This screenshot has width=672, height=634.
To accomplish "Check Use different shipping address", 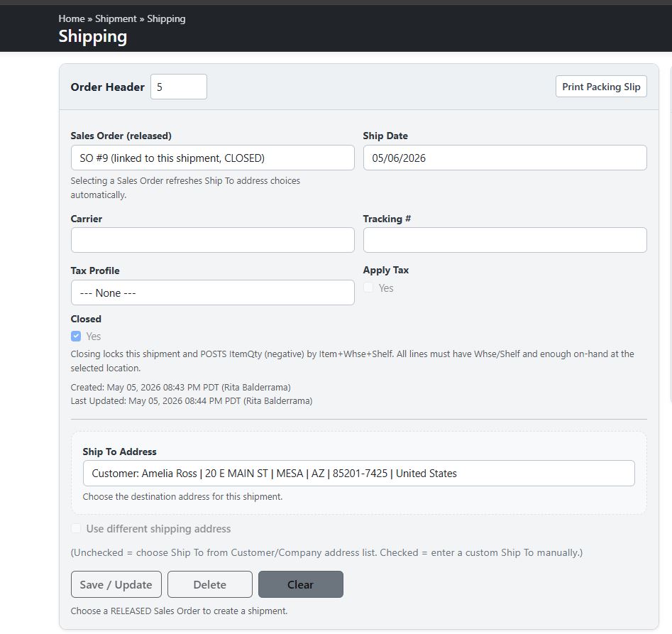I will coord(76,528).
